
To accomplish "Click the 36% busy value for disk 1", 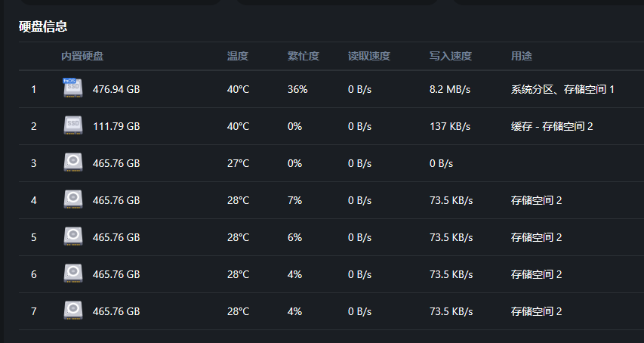I will point(297,89).
